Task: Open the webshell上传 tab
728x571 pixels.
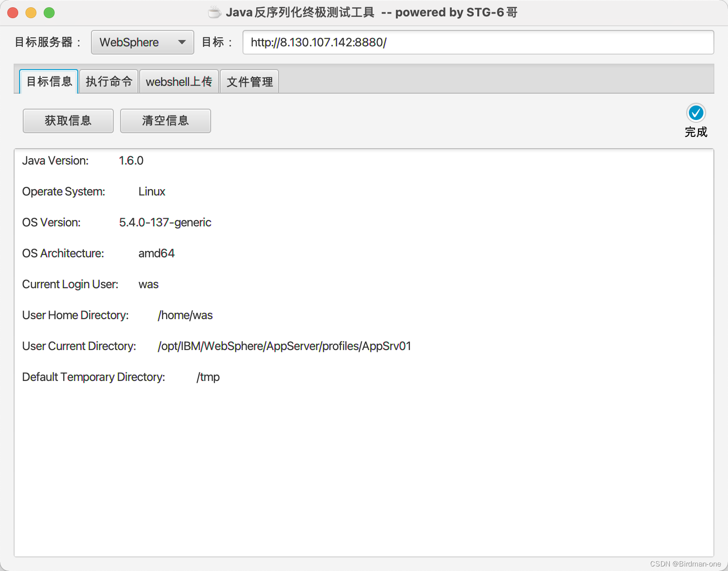Action: pos(179,81)
